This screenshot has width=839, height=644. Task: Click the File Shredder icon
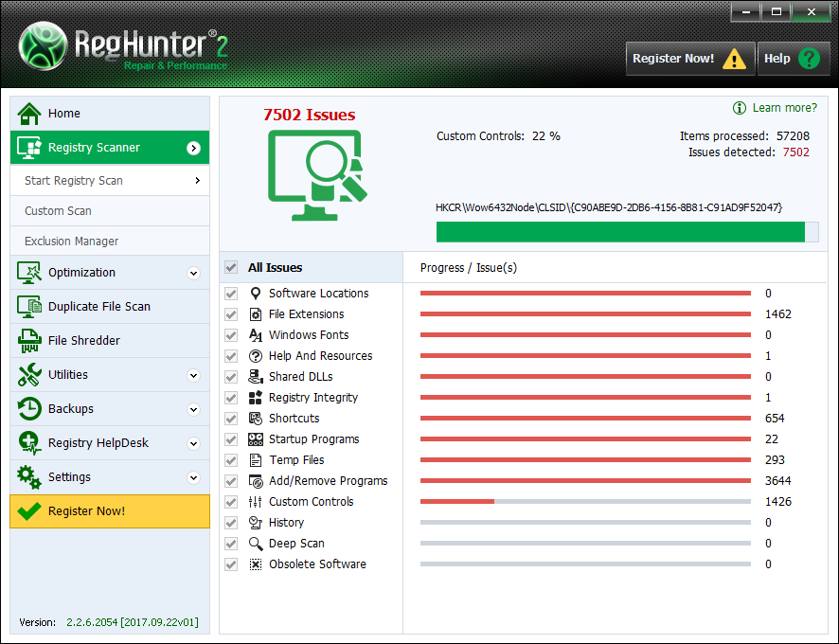pos(29,341)
